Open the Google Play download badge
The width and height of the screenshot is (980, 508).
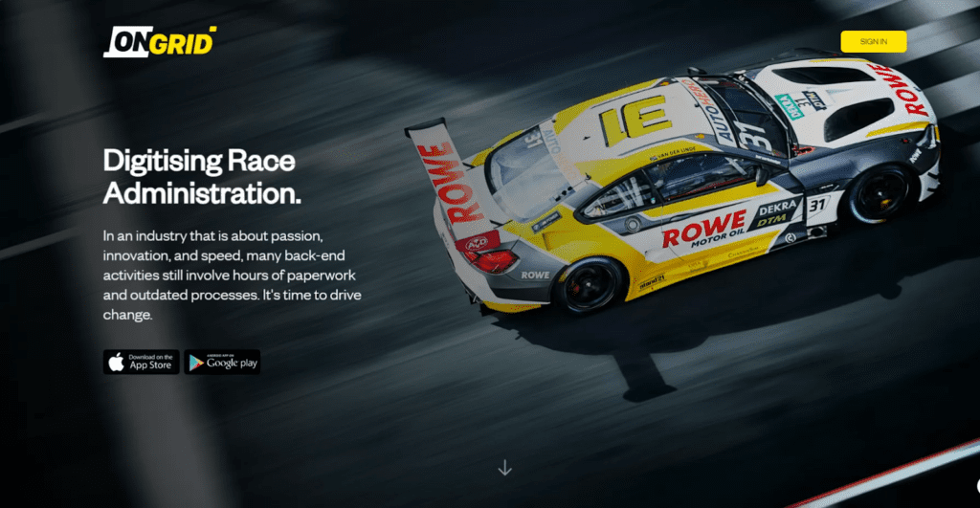[x=222, y=362]
